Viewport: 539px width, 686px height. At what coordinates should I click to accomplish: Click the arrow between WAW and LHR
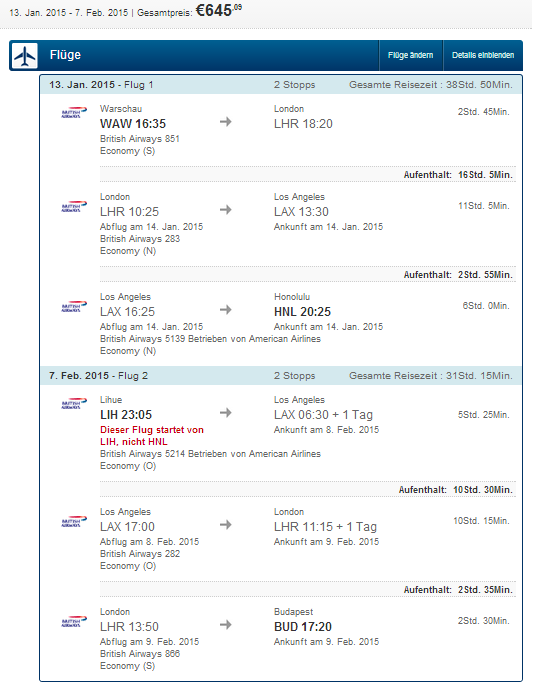point(226,122)
